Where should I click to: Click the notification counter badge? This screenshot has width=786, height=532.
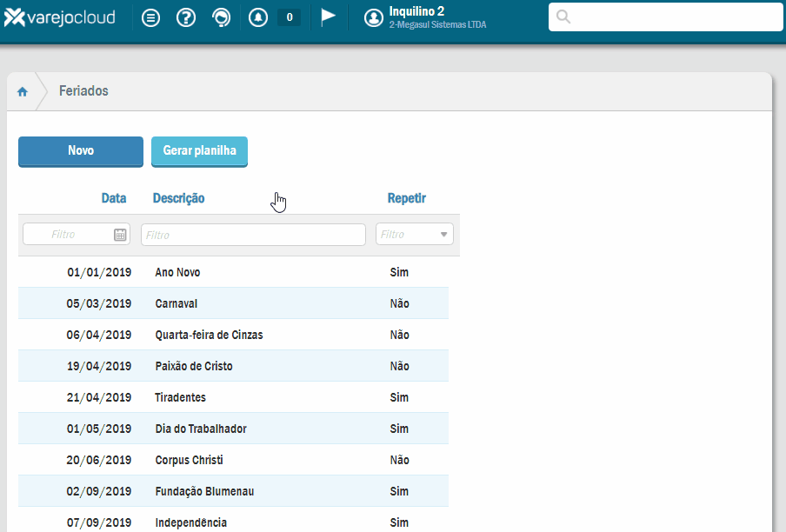point(289,17)
